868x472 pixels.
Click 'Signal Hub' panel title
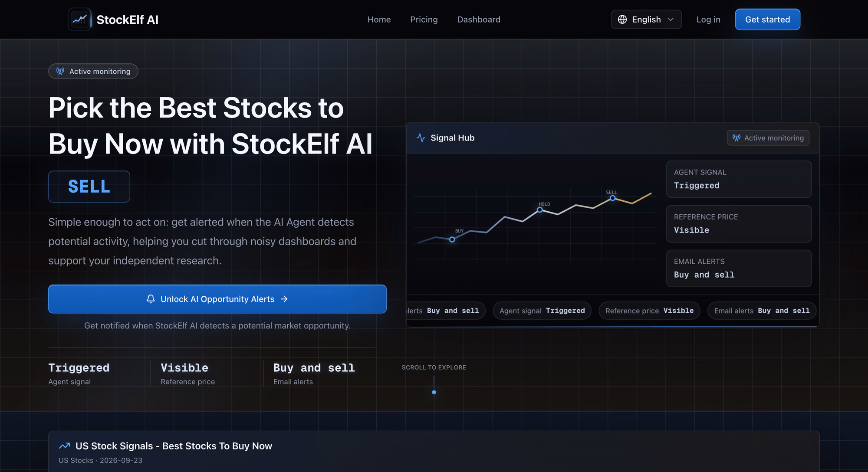click(453, 138)
